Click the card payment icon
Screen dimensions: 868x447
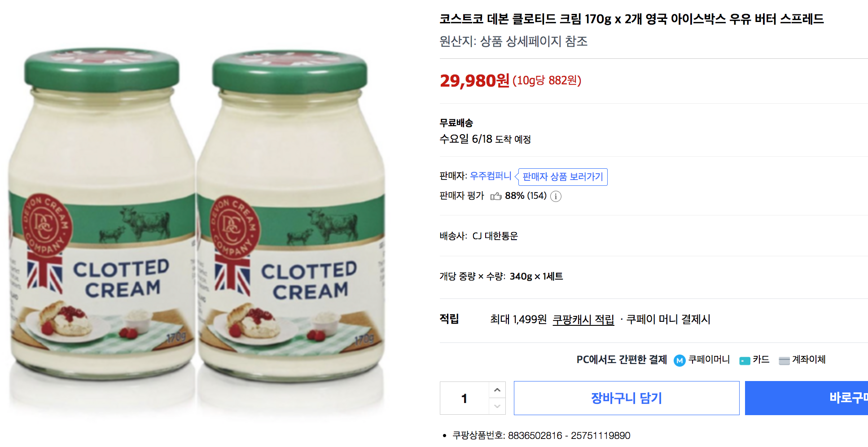tap(745, 361)
